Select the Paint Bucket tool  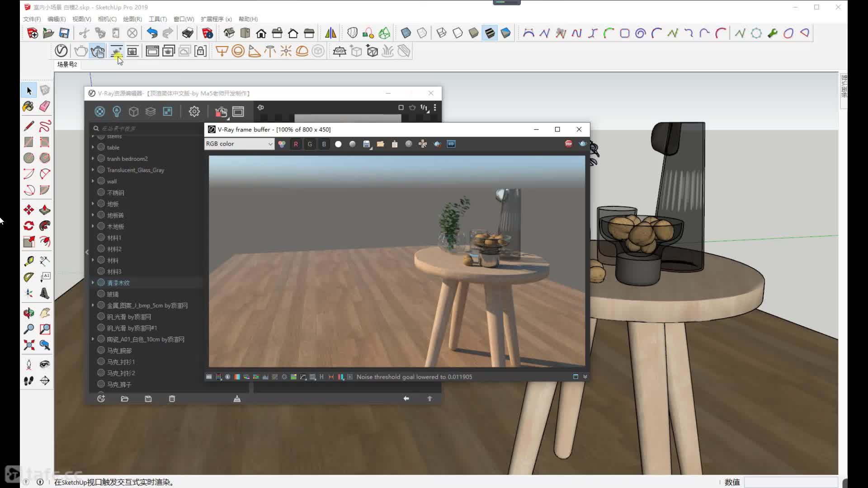[28, 107]
